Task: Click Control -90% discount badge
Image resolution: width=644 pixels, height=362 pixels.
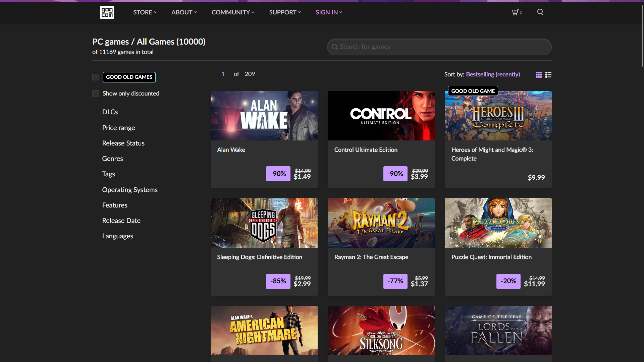Action: click(395, 174)
